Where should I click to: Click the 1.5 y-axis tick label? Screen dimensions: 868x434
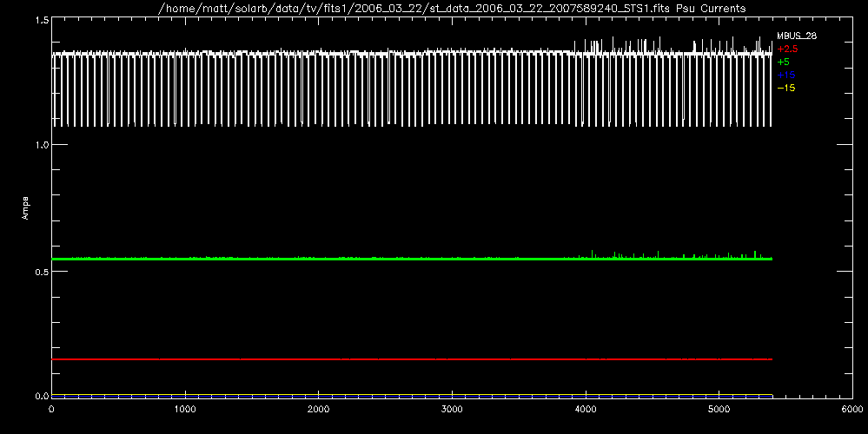[x=41, y=19]
